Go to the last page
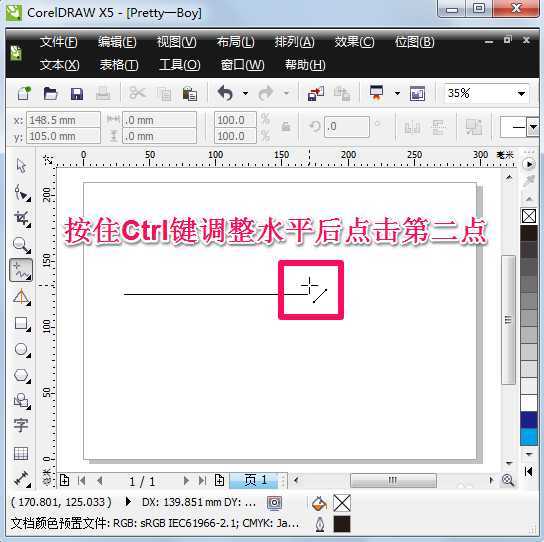This screenshot has width=544, height=542. point(202,481)
